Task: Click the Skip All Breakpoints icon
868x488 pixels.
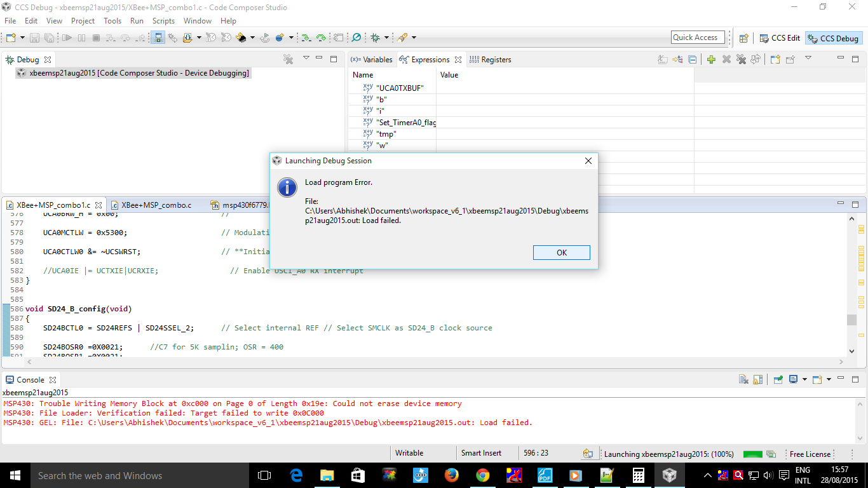Action: click(x=356, y=38)
